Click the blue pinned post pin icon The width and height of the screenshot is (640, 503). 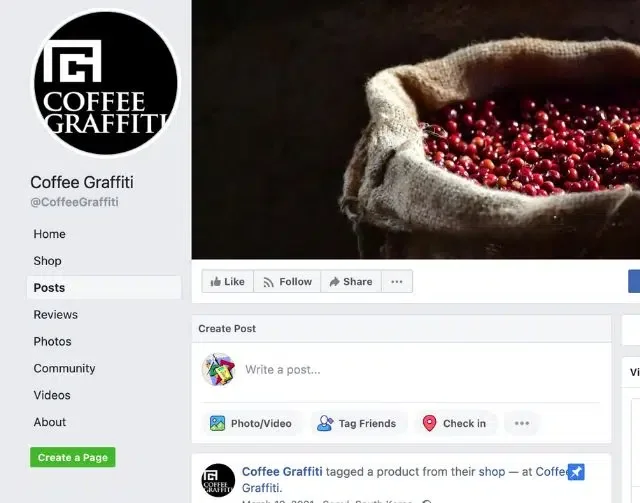click(x=576, y=472)
